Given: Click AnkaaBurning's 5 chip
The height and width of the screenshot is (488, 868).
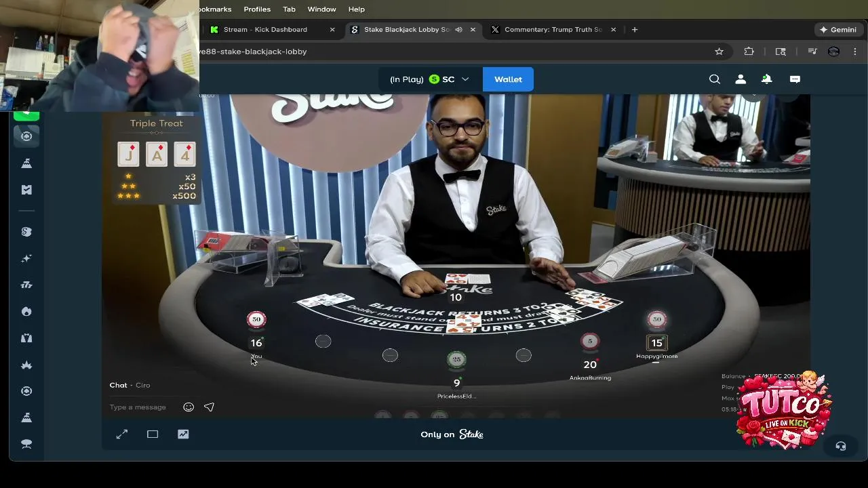Looking at the screenshot, I should point(590,341).
